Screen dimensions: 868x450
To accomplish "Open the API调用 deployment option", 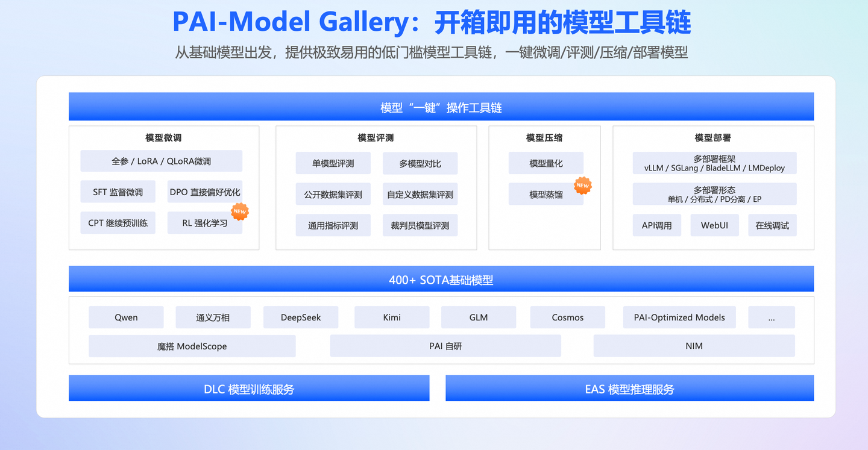I will (x=656, y=225).
